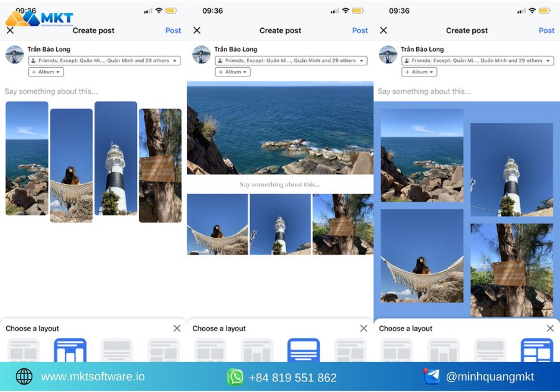Tap Post in the right phone screen

click(546, 30)
